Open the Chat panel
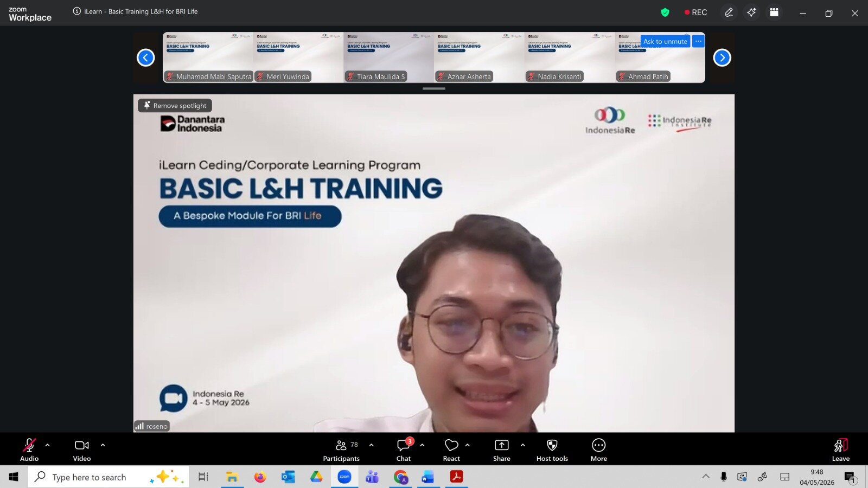This screenshot has width=868, height=488. click(404, 450)
